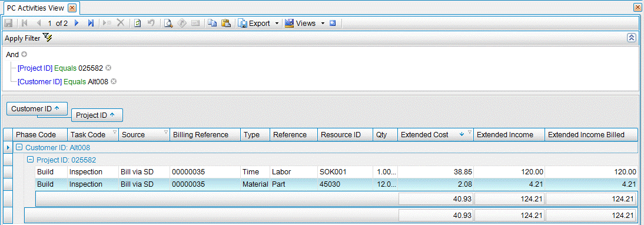
Task: Edit filter value Alt008
Action: tap(98, 82)
